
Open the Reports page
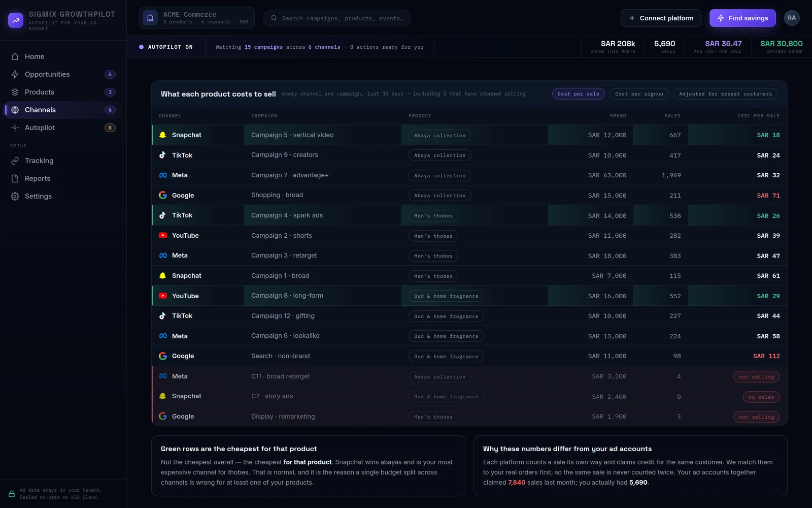(x=63, y=178)
